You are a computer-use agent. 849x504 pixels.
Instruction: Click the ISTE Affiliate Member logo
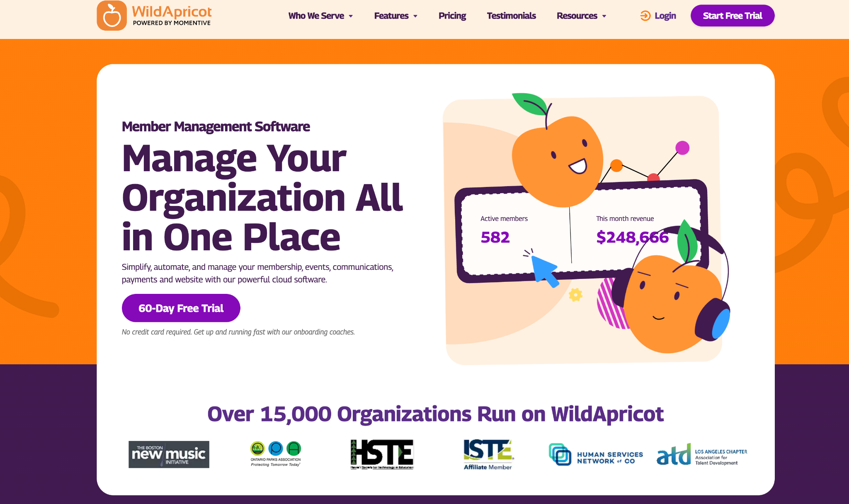coord(488,455)
